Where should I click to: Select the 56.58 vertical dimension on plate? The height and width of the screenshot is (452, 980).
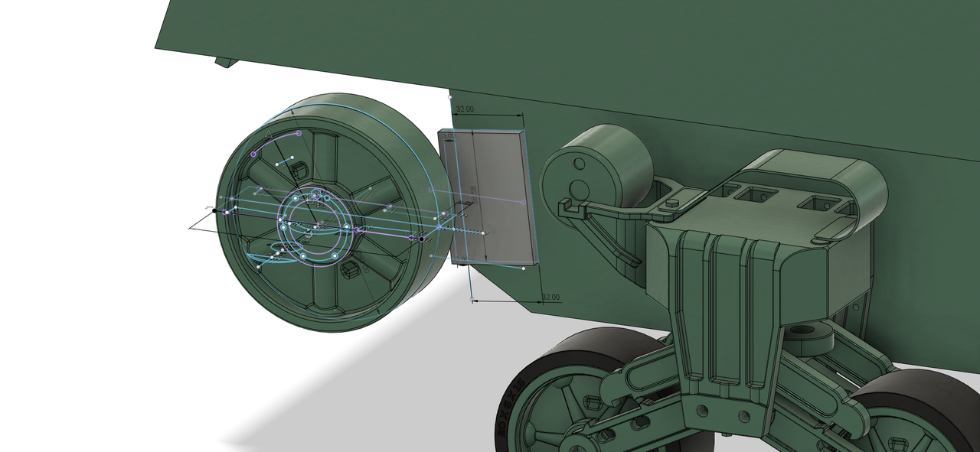point(475,193)
